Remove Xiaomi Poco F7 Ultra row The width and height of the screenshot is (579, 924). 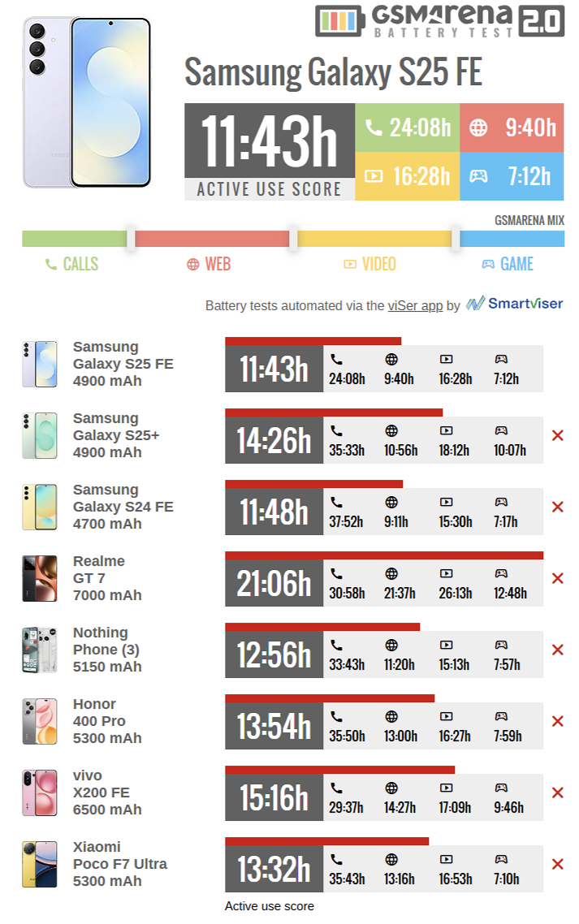click(x=557, y=865)
